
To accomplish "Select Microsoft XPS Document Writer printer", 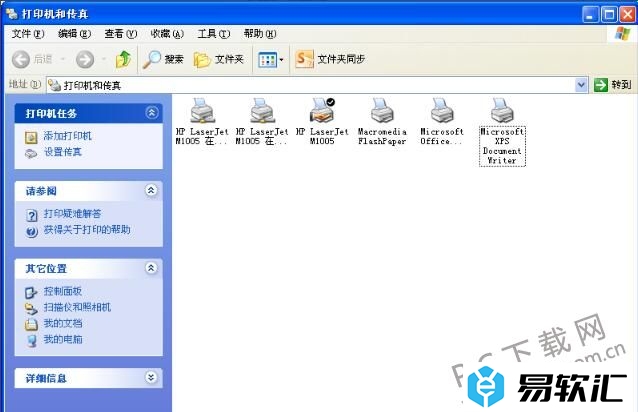I will [502, 131].
